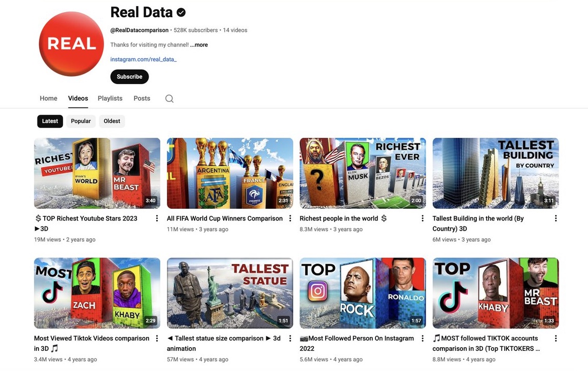Image resolution: width=588 pixels, height=371 pixels.
Task: Expand channel description with ...more
Action: [x=199, y=45]
